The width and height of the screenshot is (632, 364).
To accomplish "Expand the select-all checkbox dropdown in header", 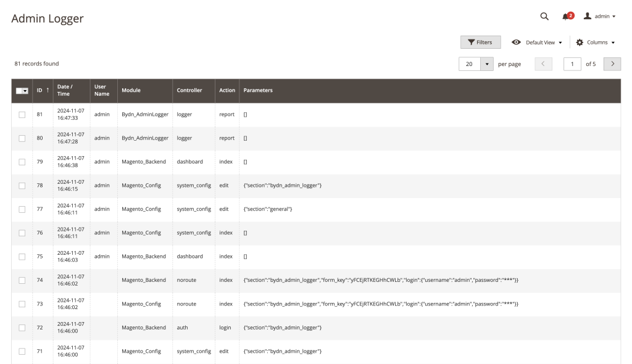I will pos(25,91).
